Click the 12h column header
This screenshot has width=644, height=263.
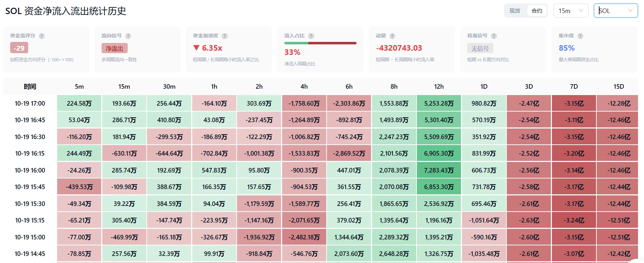tap(439, 87)
